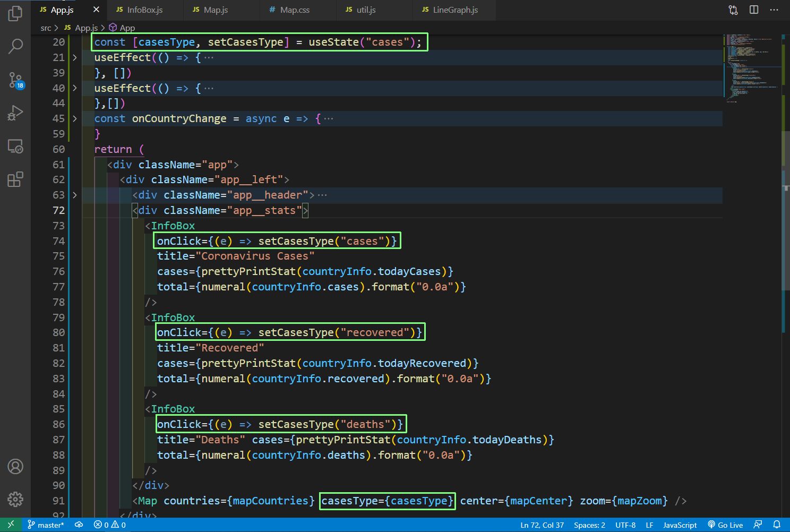The image size is (790, 532).
Task: Select the App.js tab
Action: point(62,10)
